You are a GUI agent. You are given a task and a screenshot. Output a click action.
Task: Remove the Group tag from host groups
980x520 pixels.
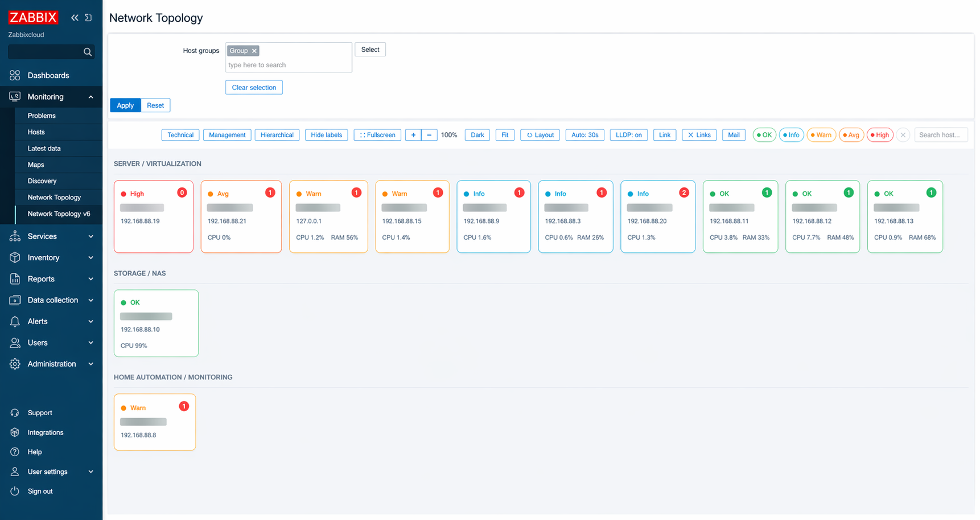(254, 51)
